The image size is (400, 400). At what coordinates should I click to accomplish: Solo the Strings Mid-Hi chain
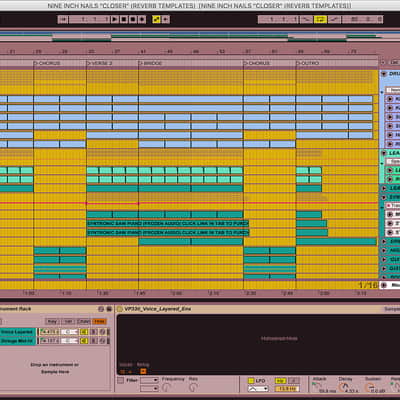pos(94,341)
